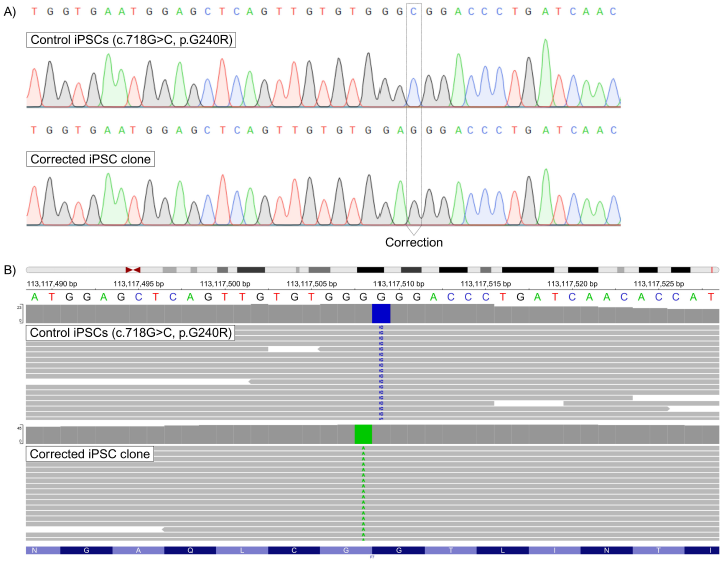The width and height of the screenshot is (725, 562).
Task: Click the "A)" panel letter
Action: point(12,13)
